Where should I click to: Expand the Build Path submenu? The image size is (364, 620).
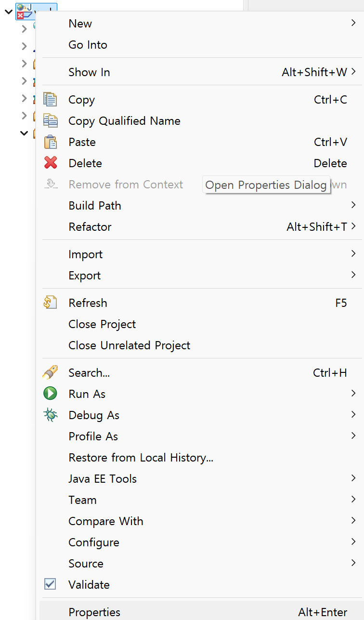tap(95, 206)
